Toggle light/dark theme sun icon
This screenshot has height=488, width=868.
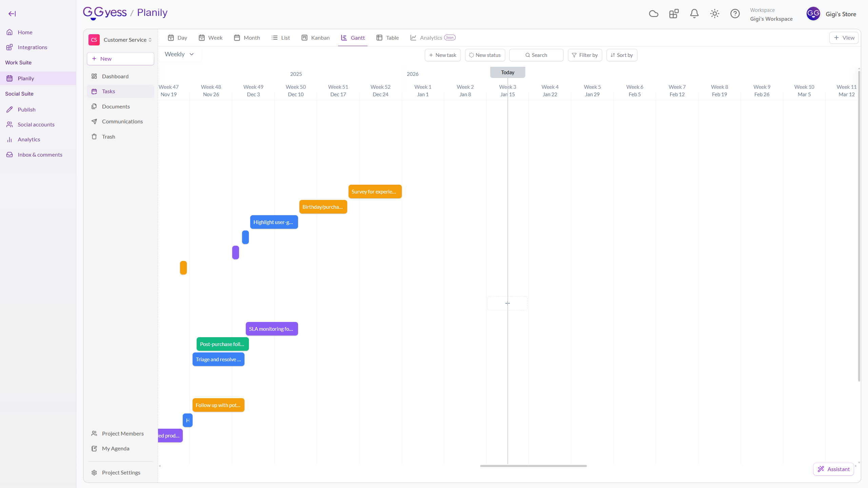[714, 14]
